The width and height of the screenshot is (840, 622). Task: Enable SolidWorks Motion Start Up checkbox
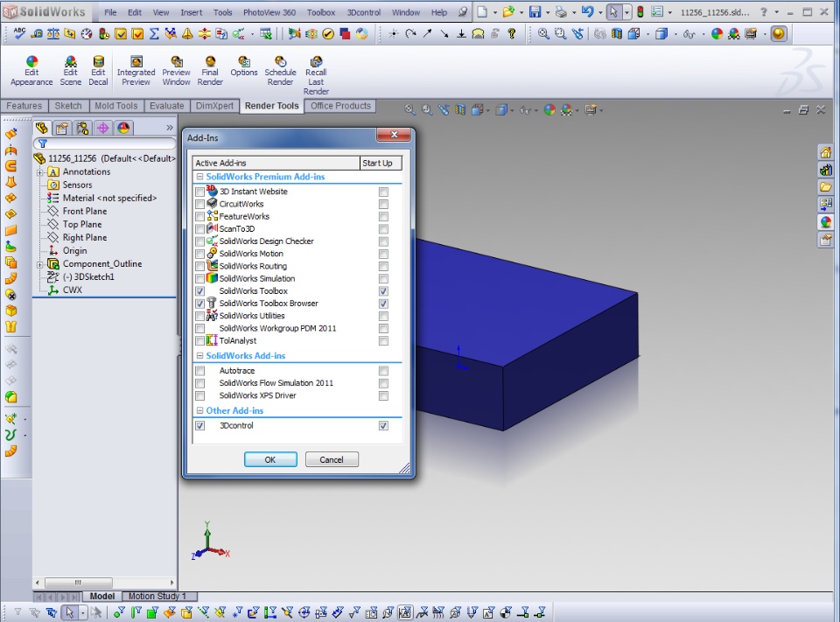pyautogui.click(x=383, y=254)
